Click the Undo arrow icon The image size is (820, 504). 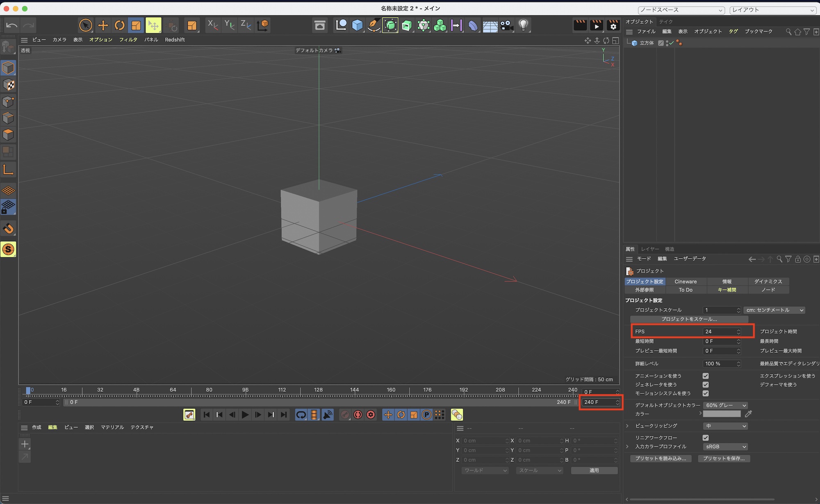(11, 25)
